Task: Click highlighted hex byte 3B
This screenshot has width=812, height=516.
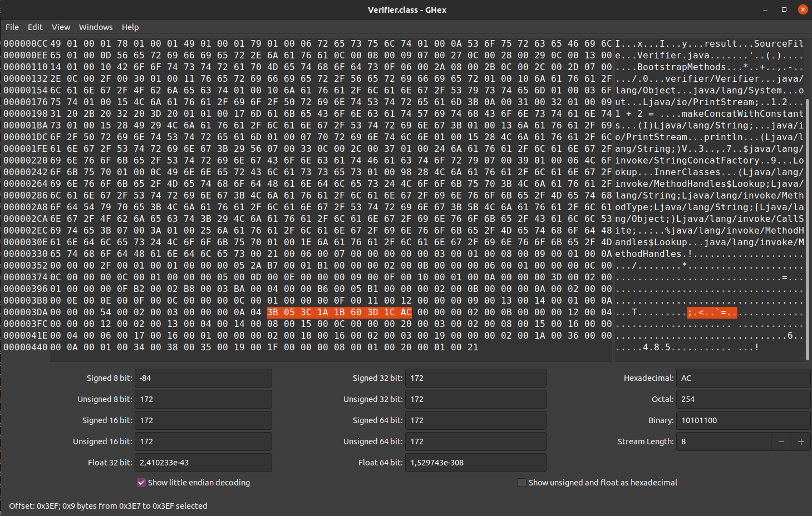Action: (x=273, y=312)
